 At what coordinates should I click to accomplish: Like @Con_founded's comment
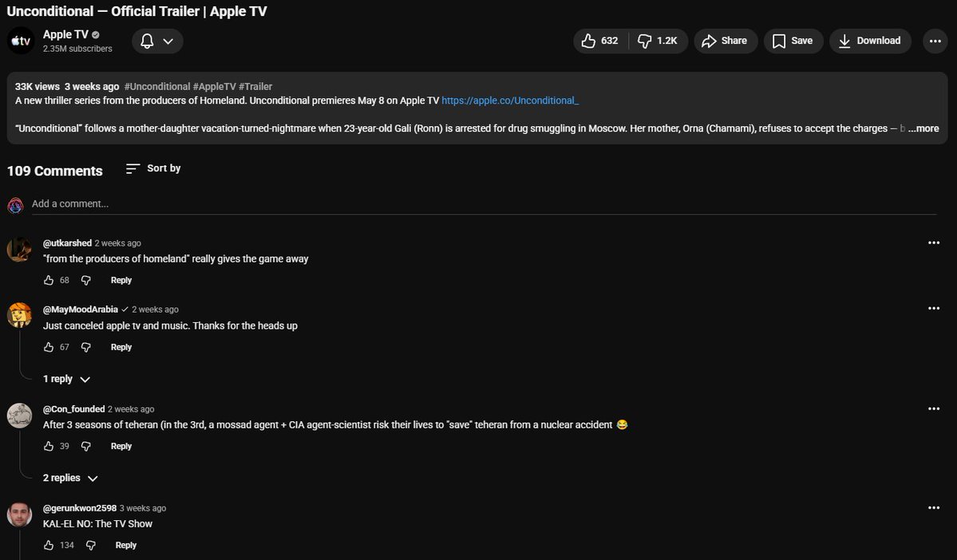[x=49, y=447]
